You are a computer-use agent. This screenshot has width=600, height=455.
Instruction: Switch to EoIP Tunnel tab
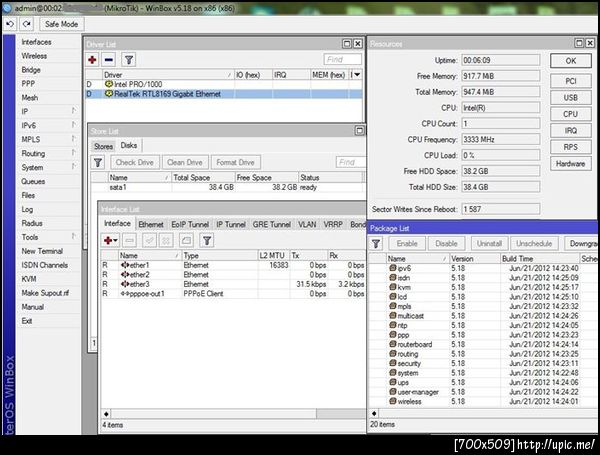(190, 225)
